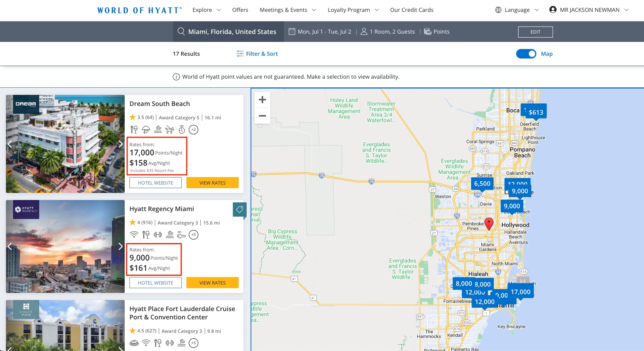644x351 pixels.
Task: Click the EDIT search button
Action: click(x=536, y=32)
